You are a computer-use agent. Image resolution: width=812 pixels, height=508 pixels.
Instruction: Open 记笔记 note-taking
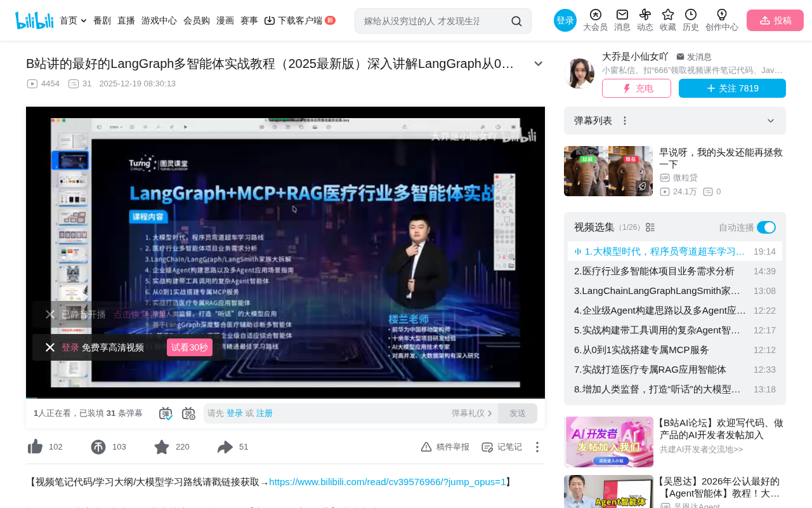(x=502, y=447)
